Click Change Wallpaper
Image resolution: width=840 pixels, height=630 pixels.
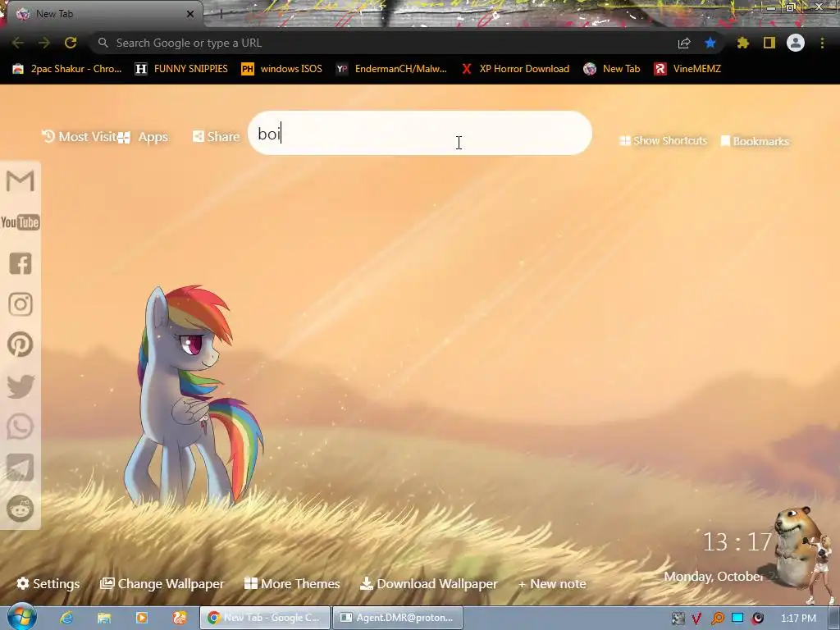pyautogui.click(x=162, y=583)
